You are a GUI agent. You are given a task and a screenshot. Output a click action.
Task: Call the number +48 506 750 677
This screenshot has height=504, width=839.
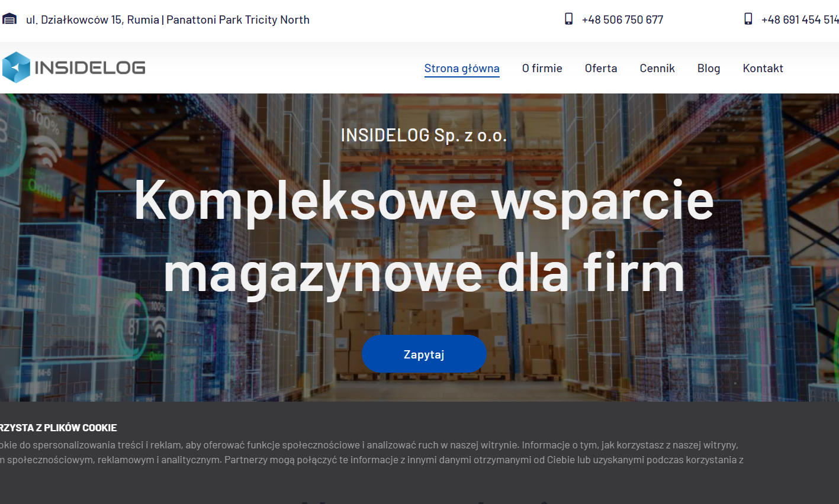pyautogui.click(x=622, y=20)
